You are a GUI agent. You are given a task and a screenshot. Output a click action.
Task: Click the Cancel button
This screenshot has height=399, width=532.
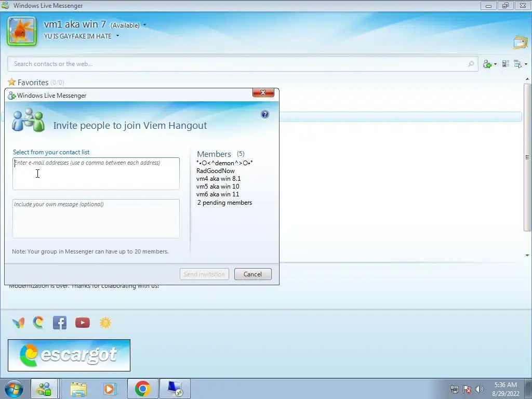click(253, 274)
